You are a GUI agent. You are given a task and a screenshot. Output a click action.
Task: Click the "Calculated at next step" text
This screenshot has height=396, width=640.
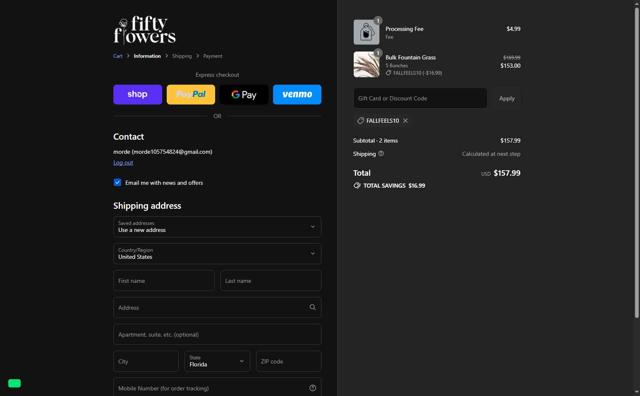491,154
